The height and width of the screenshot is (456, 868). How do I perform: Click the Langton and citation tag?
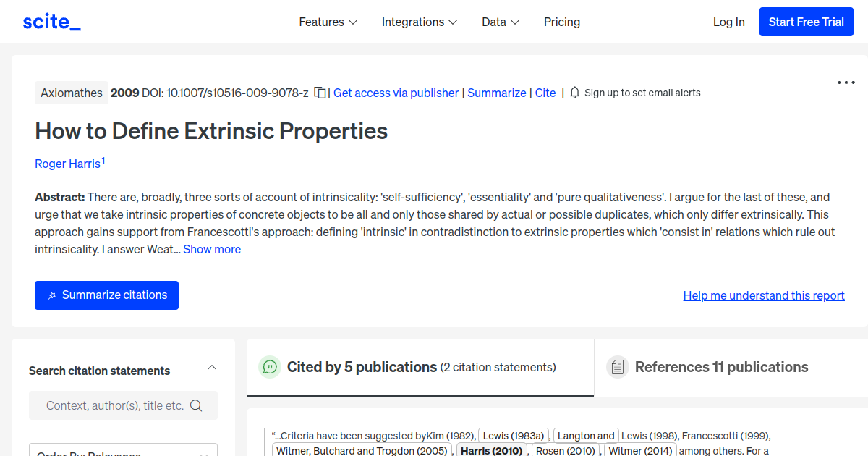[x=586, y=436]
